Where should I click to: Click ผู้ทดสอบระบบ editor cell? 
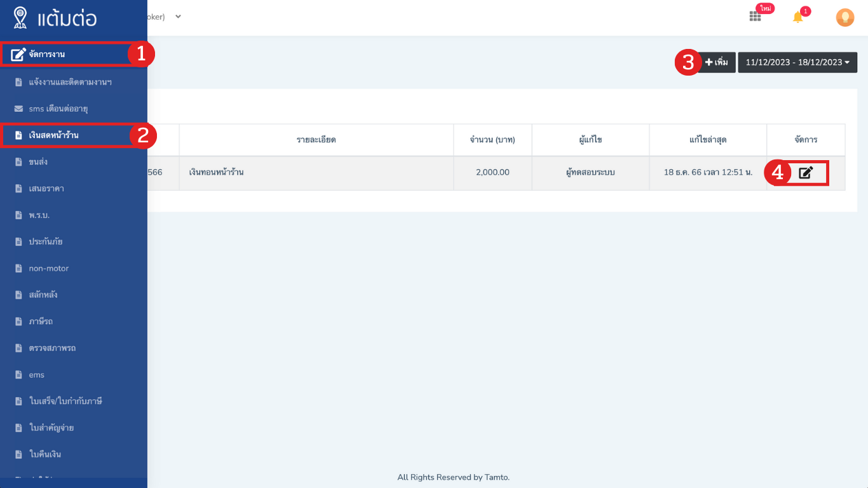[x=590, y=172]
